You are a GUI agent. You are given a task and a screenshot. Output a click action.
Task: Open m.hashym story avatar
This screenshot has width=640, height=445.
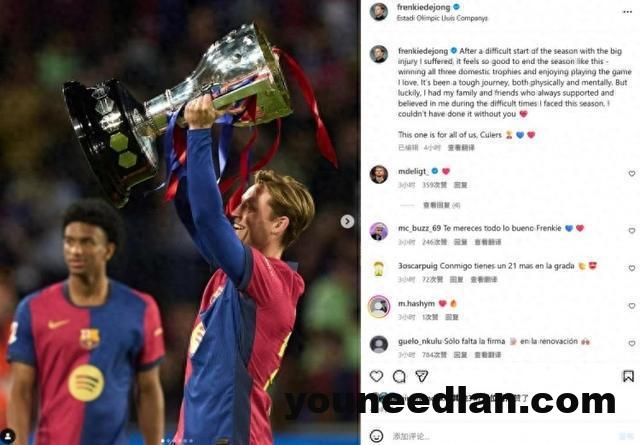(x=379, y=306)
